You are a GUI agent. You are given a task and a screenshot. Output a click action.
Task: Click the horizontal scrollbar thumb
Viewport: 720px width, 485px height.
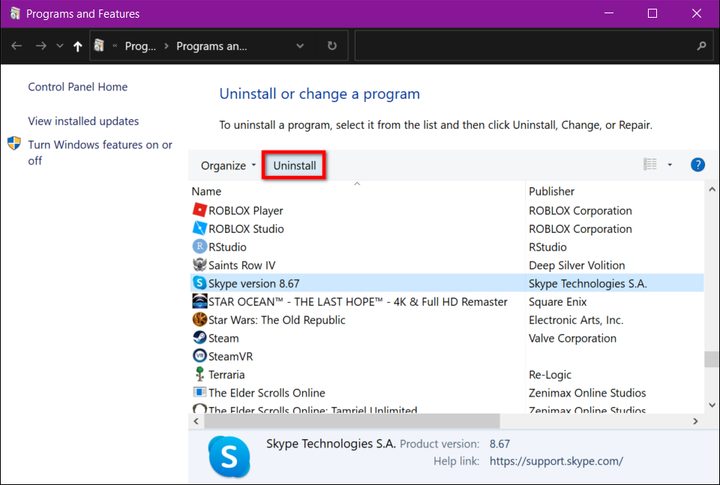(352, 421)
